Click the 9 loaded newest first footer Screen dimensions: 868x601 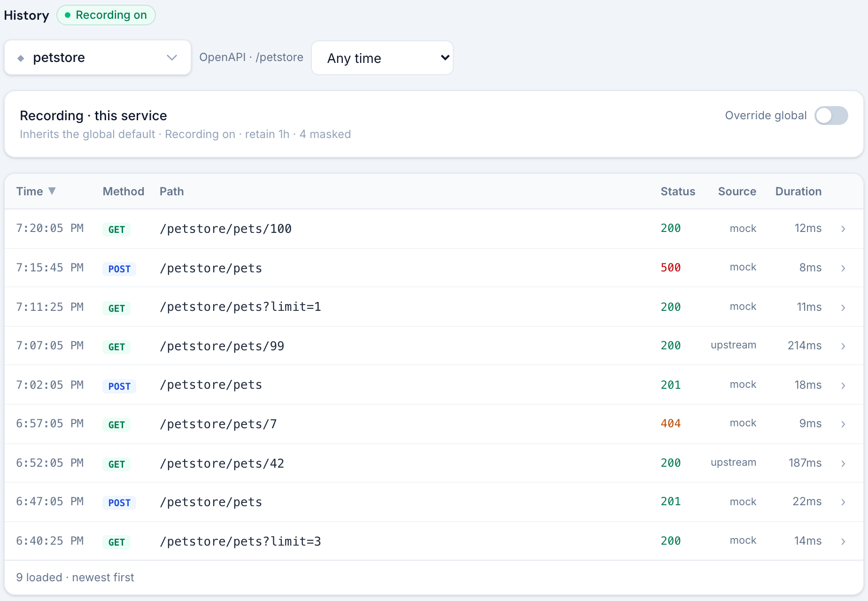pos(75,578)
